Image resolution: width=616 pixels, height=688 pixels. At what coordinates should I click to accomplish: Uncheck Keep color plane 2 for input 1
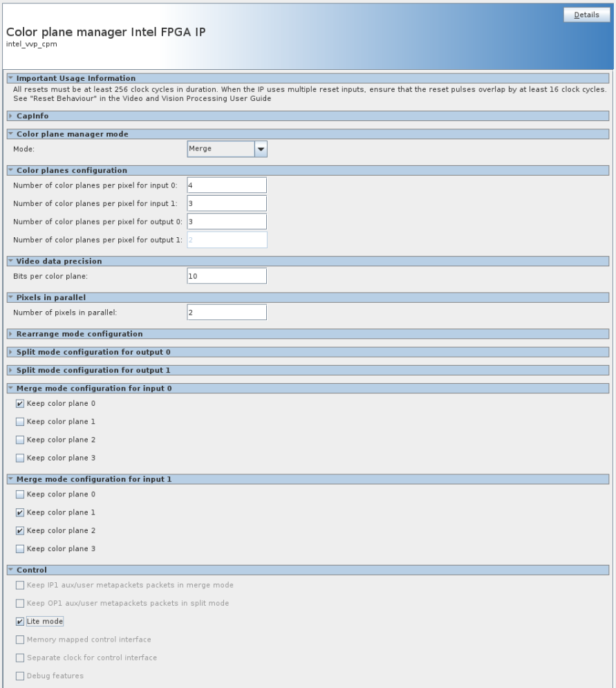click(20, 531)
